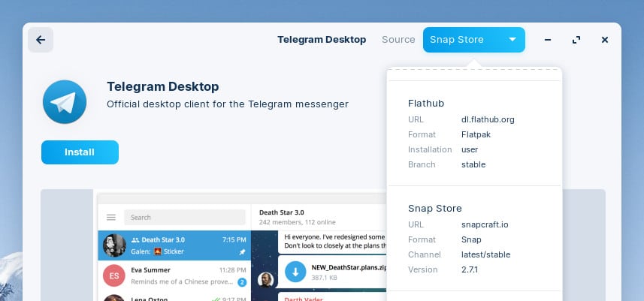
Task: Click the dl.flathub.org URL
Action: (488, 119)
